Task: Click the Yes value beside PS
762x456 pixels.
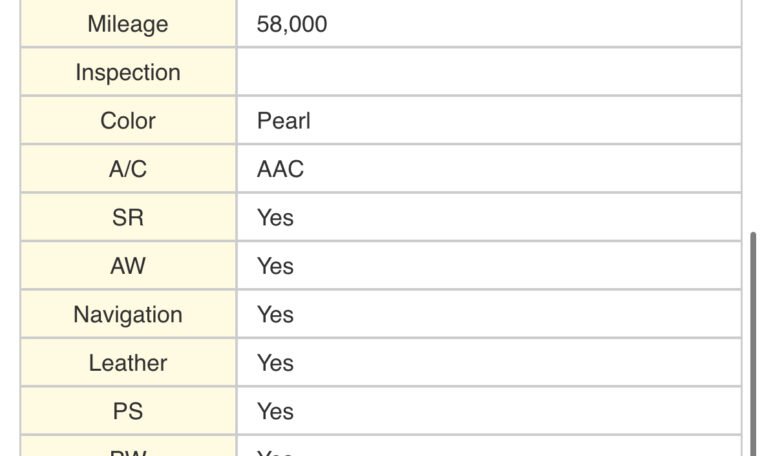Action: coord(275,411)
